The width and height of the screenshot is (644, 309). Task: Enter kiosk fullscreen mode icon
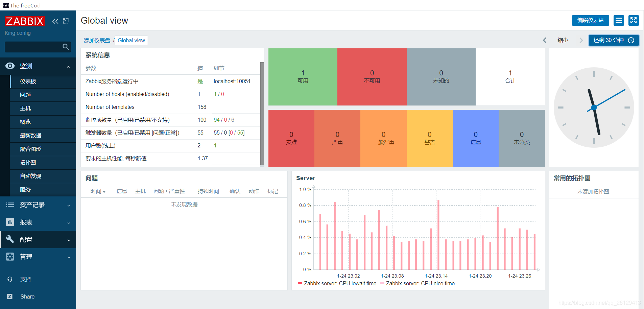coord(634,21)
